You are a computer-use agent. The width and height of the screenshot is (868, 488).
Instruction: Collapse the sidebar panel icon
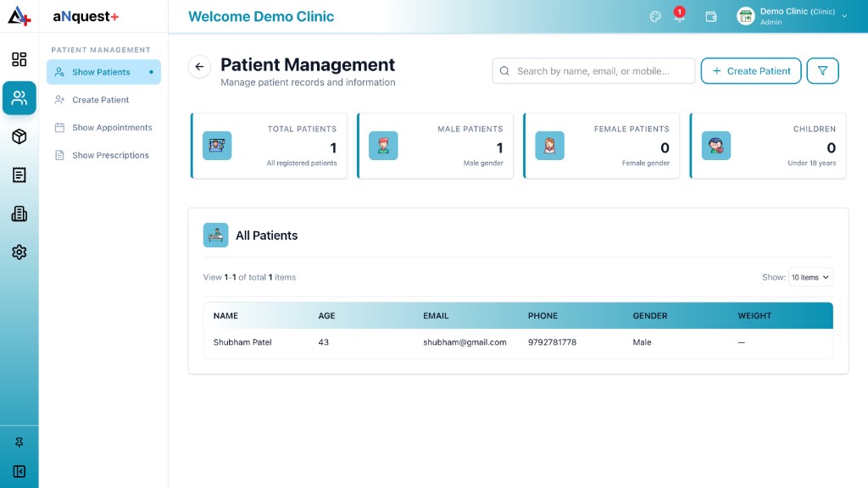(x=19, y=471)
